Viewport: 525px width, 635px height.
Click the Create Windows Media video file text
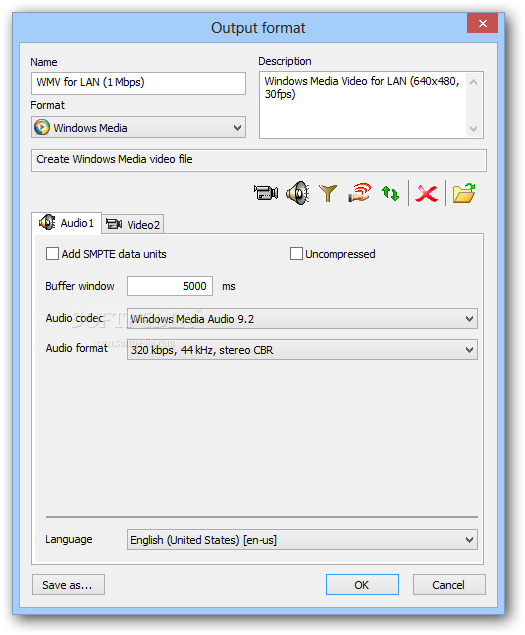(x=114, y=159)
